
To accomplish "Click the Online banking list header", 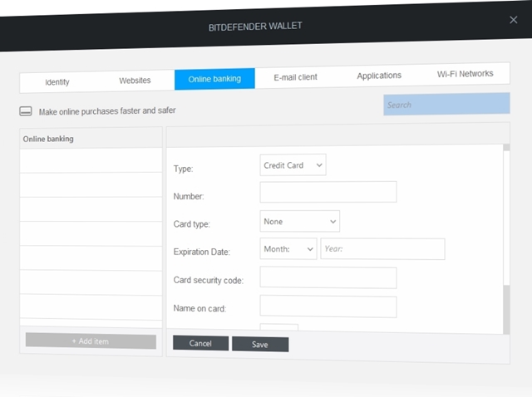I will click(91, 139).
